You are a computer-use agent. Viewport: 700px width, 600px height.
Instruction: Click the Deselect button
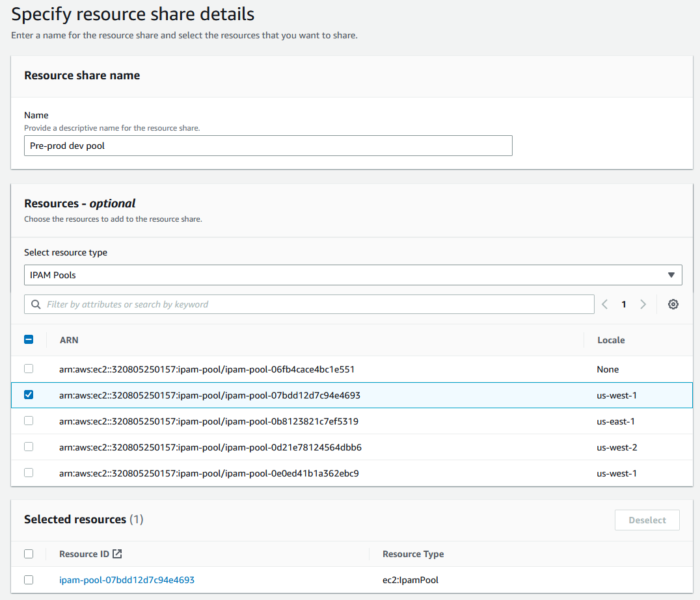(x=647, y=519)
